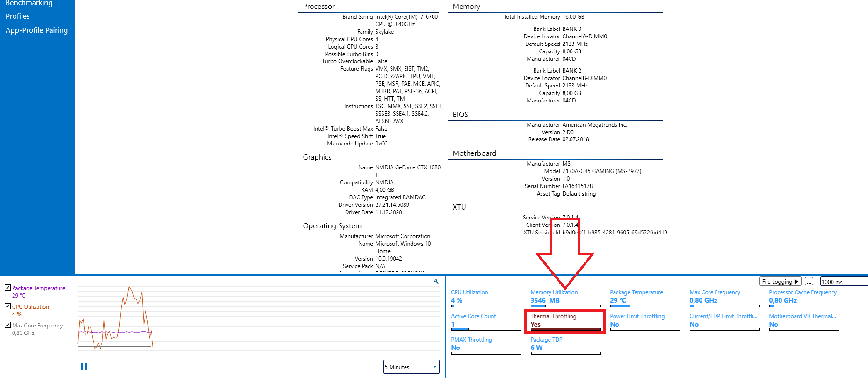
Task: Click the Operating System section heading
Action: click(x=332, y=226)
